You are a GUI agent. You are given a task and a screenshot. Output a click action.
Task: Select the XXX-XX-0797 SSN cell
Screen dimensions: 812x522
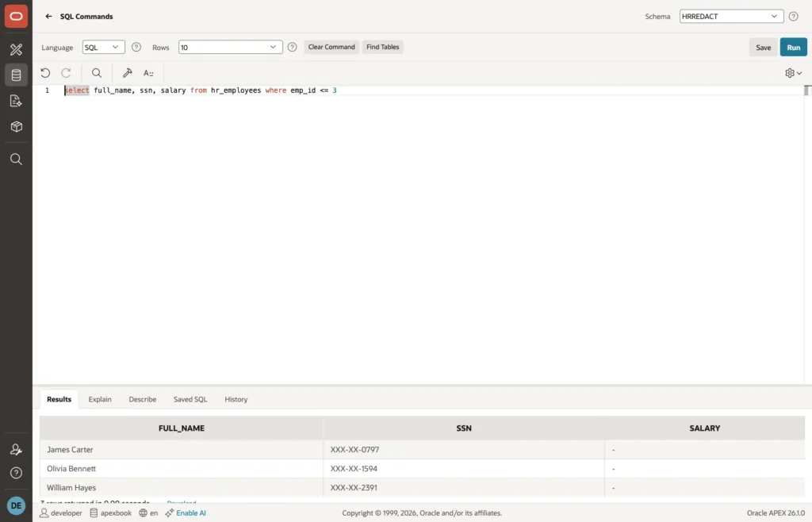[463, 450]
